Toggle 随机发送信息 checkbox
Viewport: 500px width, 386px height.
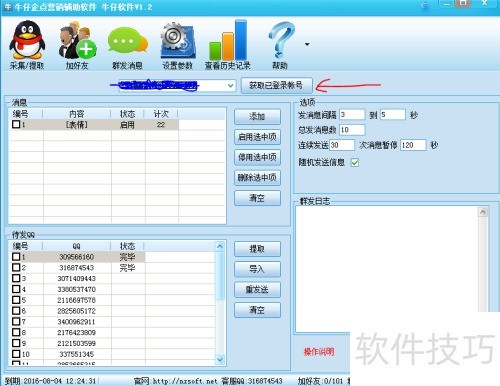(355, 163)
